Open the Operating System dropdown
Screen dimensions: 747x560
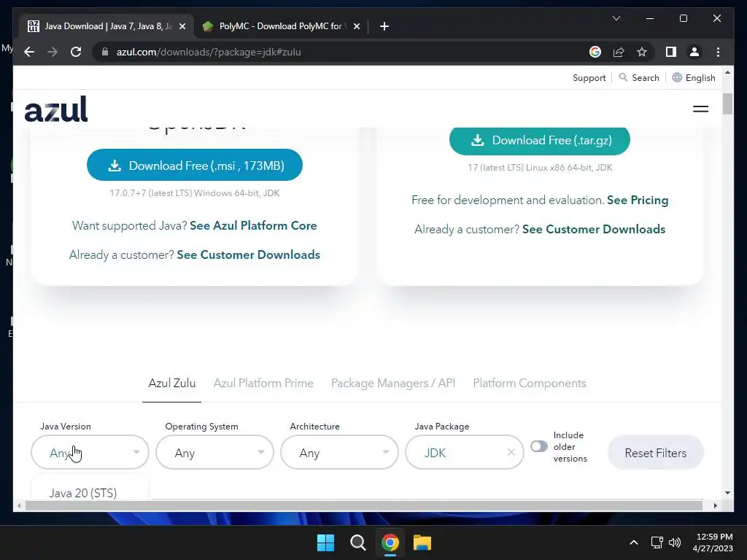tap(215, 452)
